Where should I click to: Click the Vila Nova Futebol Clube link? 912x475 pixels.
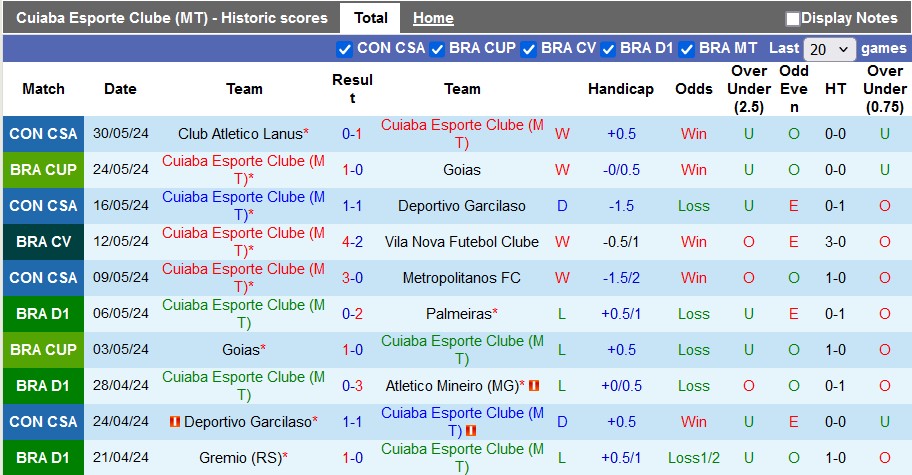pyautogui.click(x=461, y=242)
